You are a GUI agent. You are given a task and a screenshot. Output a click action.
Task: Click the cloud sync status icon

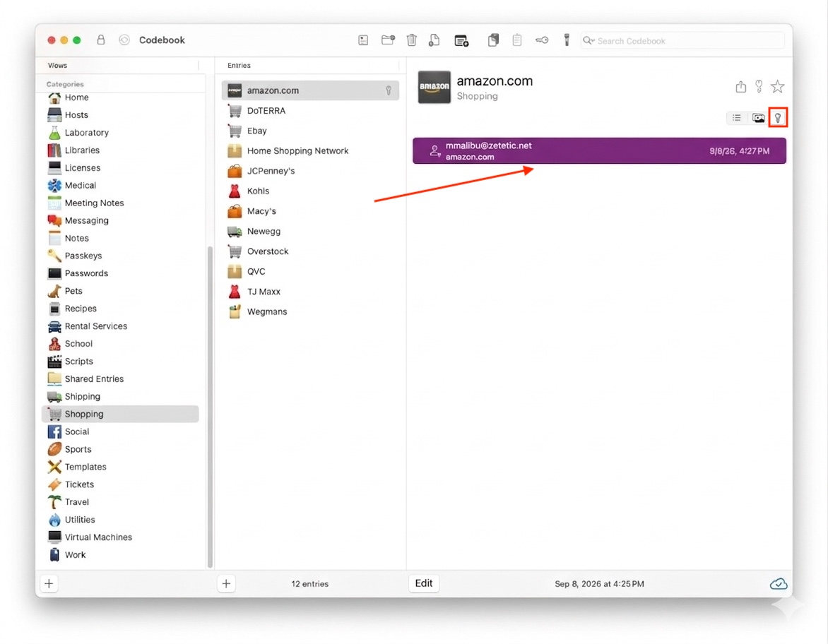tap(779, 584)
